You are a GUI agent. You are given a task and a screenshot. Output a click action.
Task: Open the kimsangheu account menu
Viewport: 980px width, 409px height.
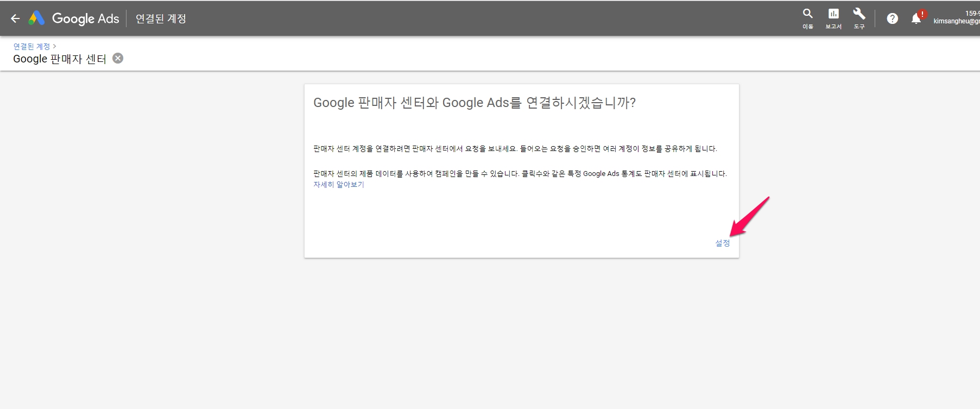click(957, 17)
